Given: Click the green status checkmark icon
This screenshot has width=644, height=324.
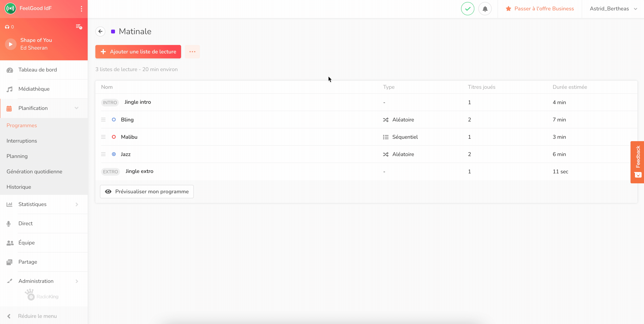Looking at the screenshot, I should point(468,9).
